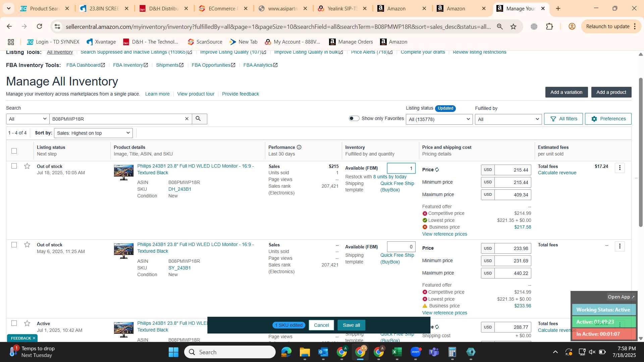Reload the Seller Central page
Screen dimensions: 644x362
[x=39, y=26]
